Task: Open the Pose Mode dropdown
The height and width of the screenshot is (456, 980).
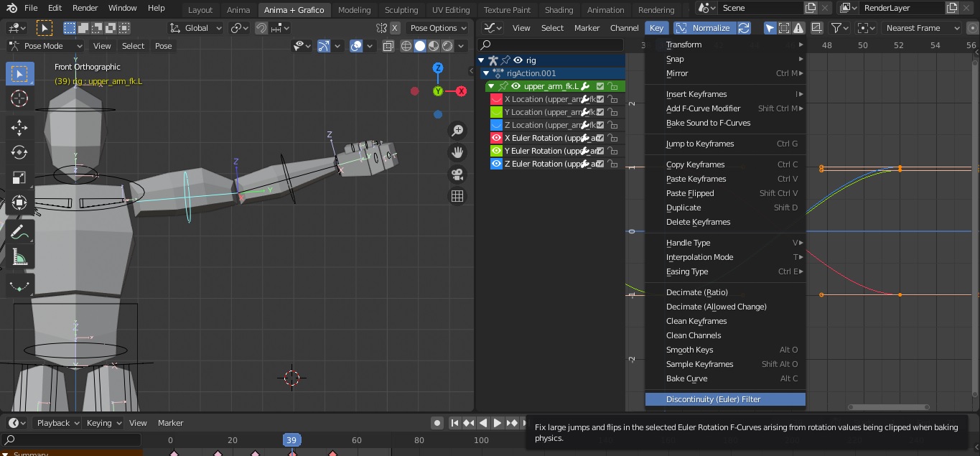Action: coord(45,46)
